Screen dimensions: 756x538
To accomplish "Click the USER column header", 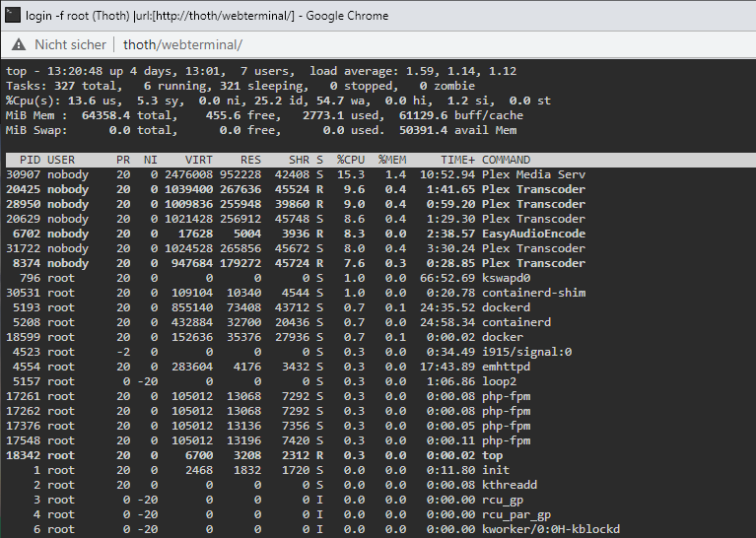I will [61, 160].
